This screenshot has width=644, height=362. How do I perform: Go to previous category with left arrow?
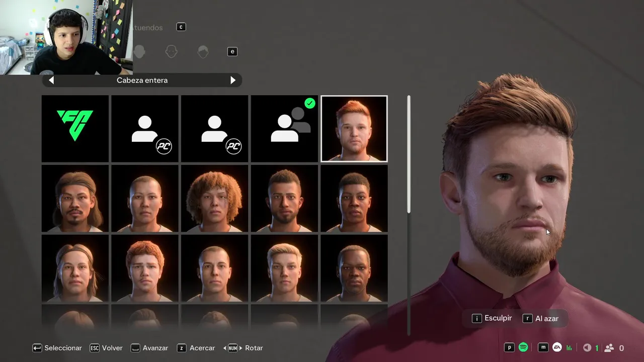[x=51, y=80]
